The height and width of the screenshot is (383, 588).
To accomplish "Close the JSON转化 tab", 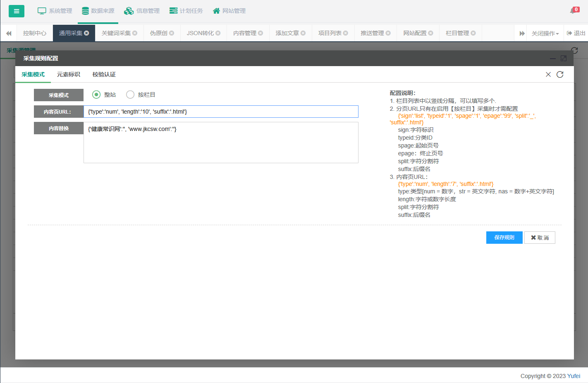I will [218, 33].
